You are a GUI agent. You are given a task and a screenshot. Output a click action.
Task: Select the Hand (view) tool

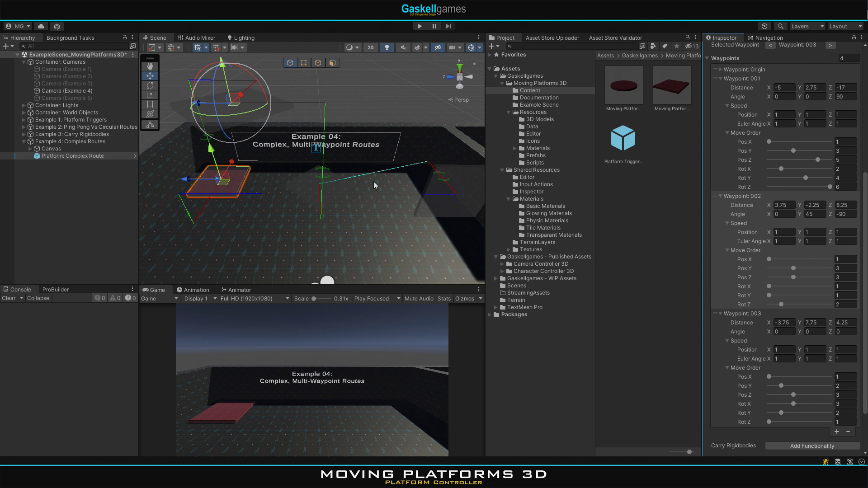coord(150,66)
